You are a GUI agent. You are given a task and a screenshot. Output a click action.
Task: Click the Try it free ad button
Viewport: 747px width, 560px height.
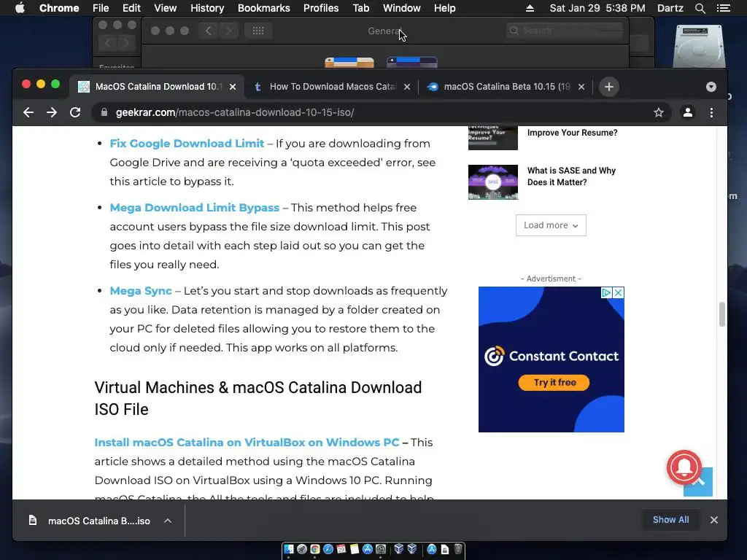pyautogui.click(x=554, y=382)
